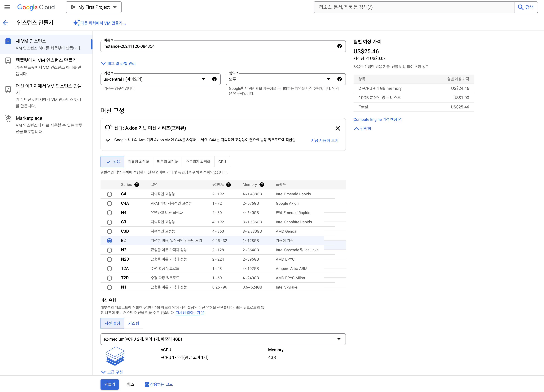Click the sparkle icon next to 다음 위치에서 VM 만들기
Screen dimensions: 544x392
77,23
